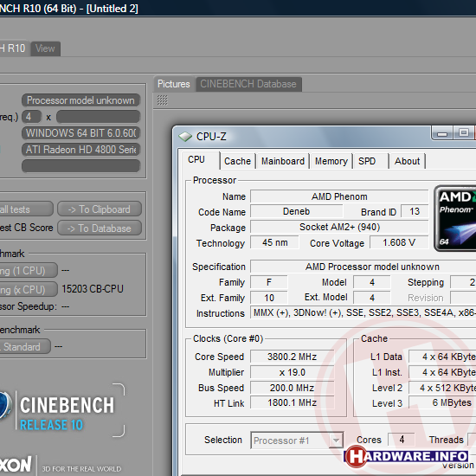Screen dimensions: 476x476
Task: Maximize the CPU-Z window
Action: click(463, 133)
